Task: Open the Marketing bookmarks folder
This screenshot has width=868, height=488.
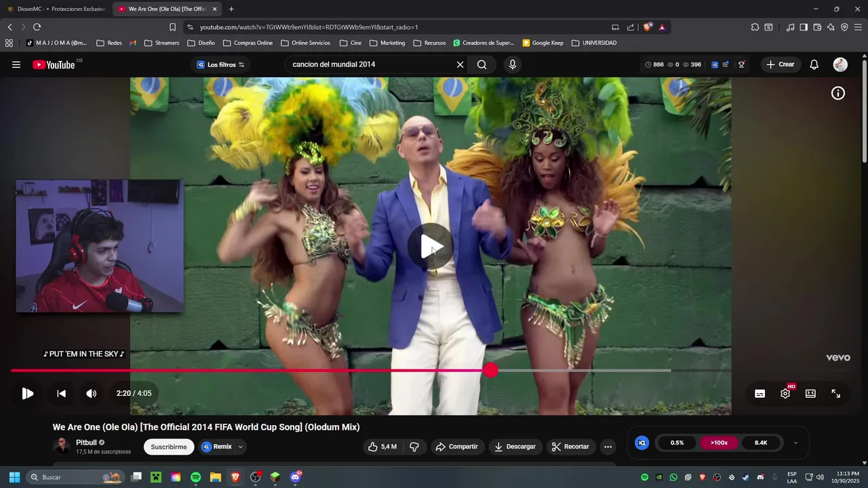Action: 387,43
